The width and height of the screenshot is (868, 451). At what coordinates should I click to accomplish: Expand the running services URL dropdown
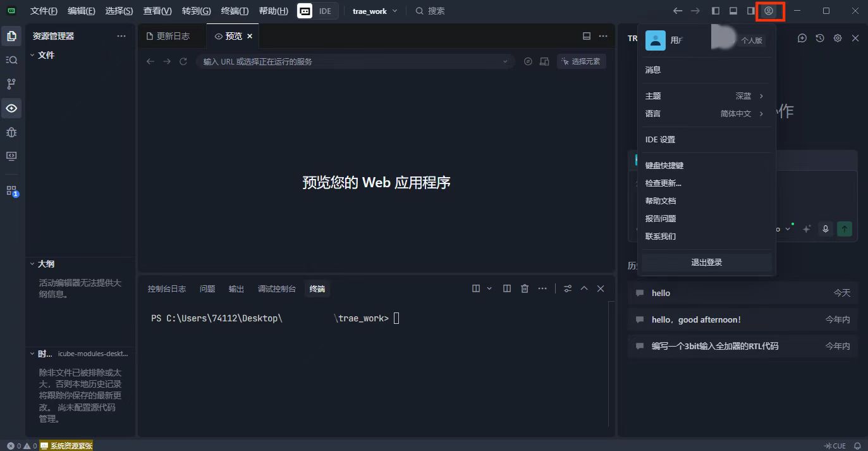pos(505,61)
